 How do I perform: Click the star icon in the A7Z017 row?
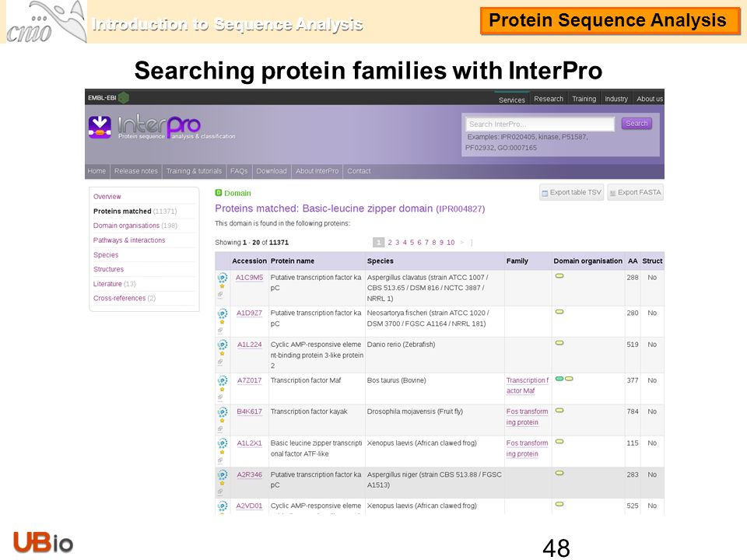[222, 390]
